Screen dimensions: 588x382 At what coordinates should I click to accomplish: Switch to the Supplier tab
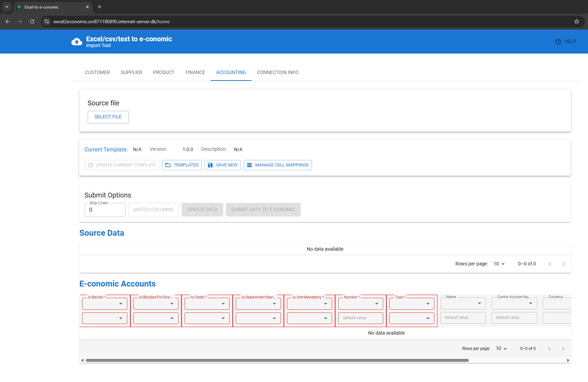coord(131,72)
